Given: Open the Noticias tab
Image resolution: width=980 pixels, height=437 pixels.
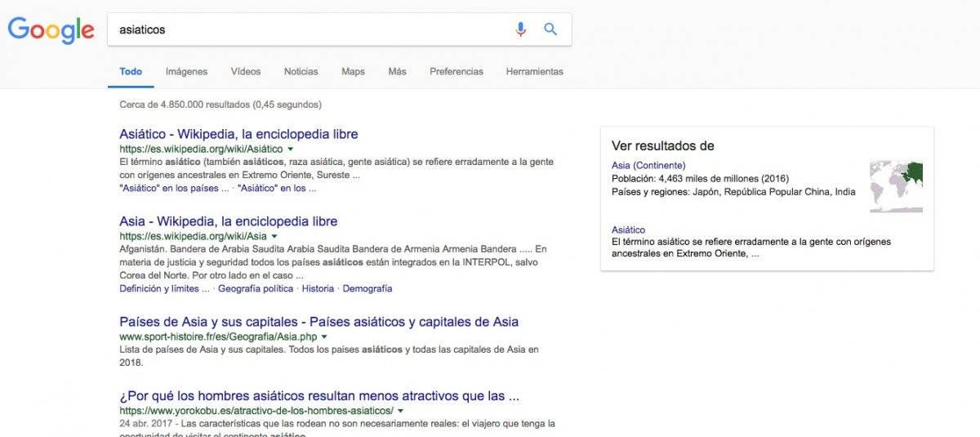Looking at the screenshot, I should pyautogui.click(x=301, y=72).
